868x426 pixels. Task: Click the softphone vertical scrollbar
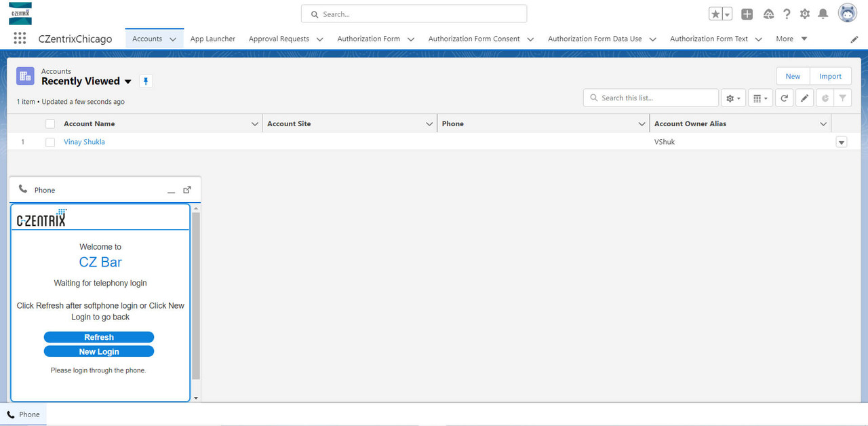[196, 295]
